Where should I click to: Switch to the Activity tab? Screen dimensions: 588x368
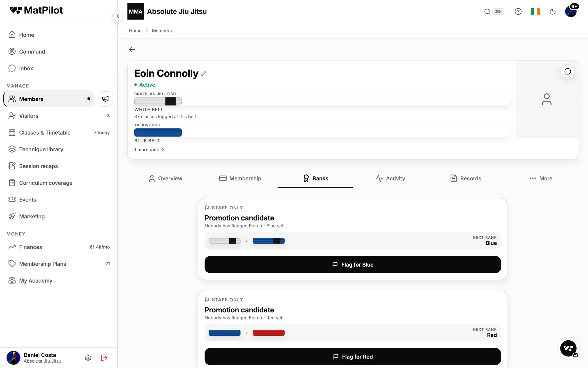point(390,178)
